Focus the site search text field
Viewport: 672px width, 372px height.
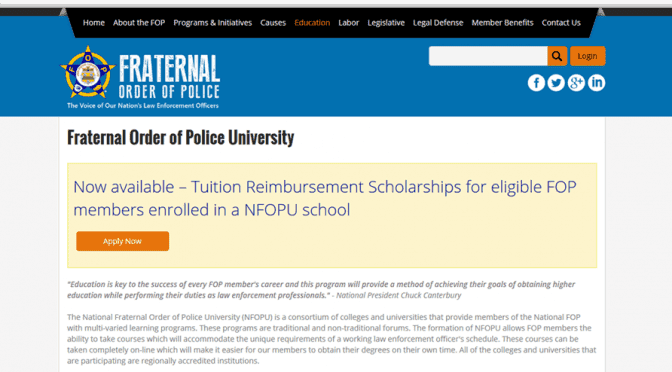(488, 56)
